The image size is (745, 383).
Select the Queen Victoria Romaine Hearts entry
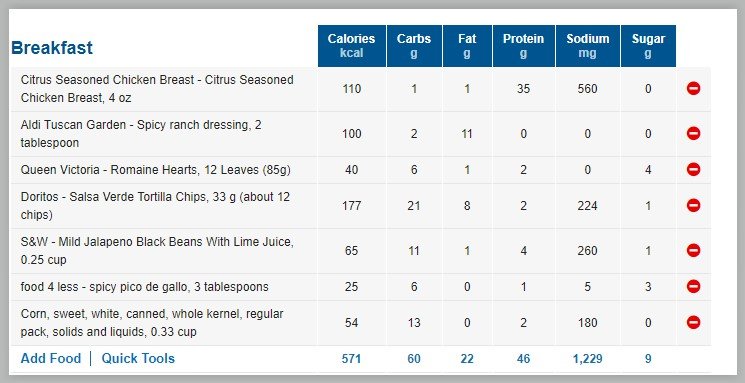point(155,170)
